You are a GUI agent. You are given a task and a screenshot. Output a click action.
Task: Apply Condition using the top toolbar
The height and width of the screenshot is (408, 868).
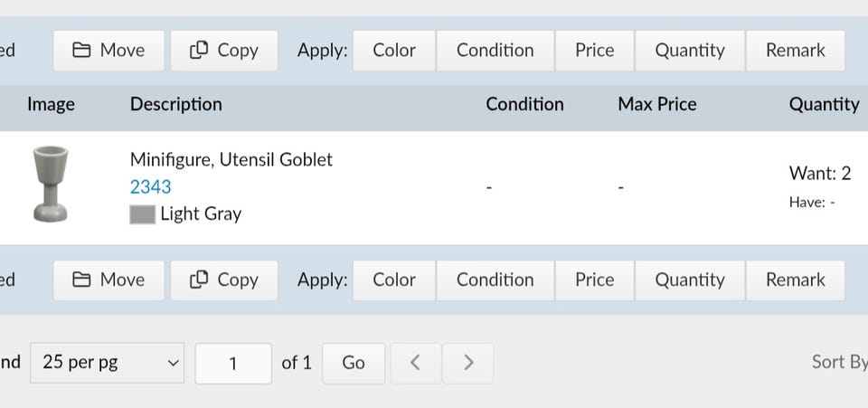pyautogui.click(x=495, y=51)
